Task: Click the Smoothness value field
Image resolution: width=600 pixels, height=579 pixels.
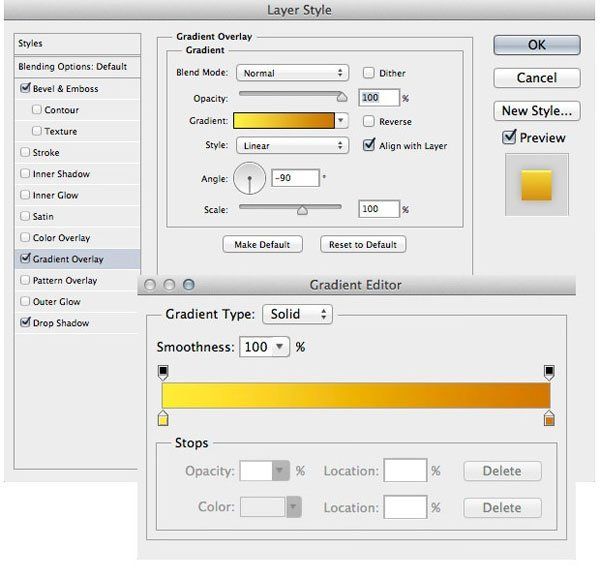Action: click(256, 347)
